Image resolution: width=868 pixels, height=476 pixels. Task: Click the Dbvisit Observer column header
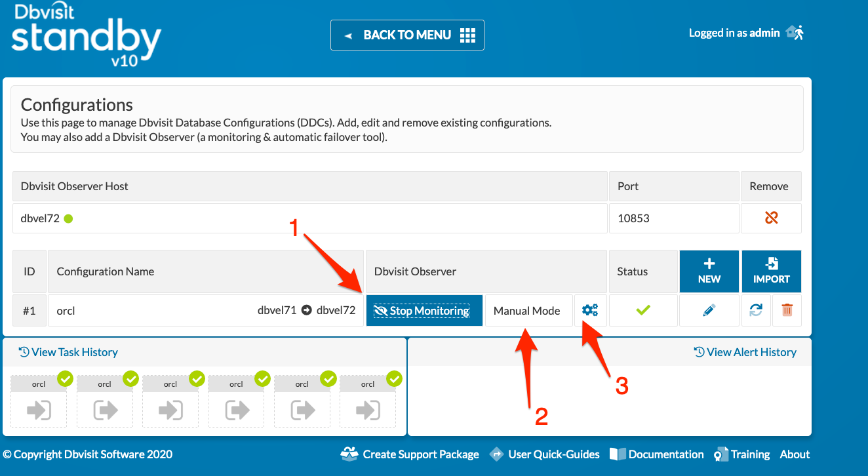[486, 271]
